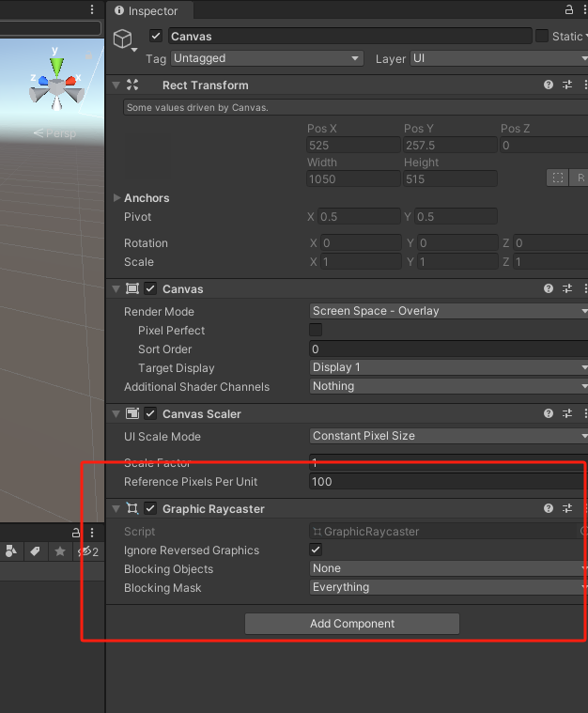The width and height of the screenshot is (588, 713).
Task: Open Canvas component preset icon
Action: pyautogui.click(x=567, y=288)
